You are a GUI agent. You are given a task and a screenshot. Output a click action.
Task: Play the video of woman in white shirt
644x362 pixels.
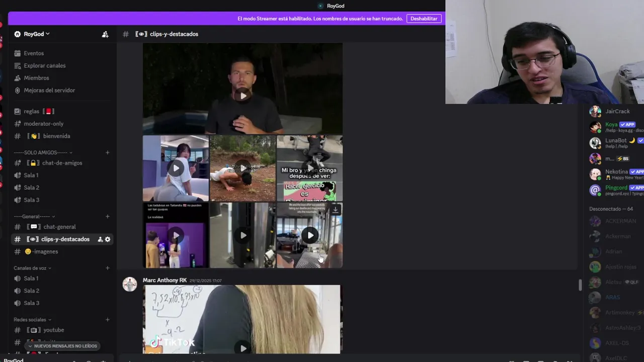(x=176, y=168)
